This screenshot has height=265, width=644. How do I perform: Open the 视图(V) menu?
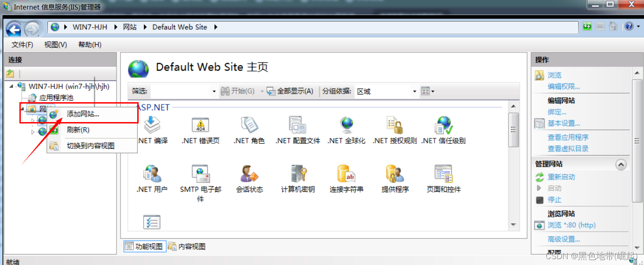point(56,45)
